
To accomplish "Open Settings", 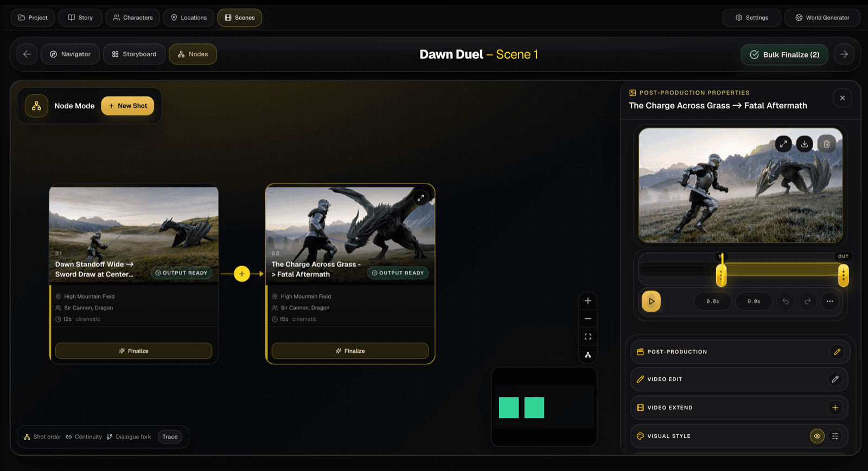I will 751,17.
